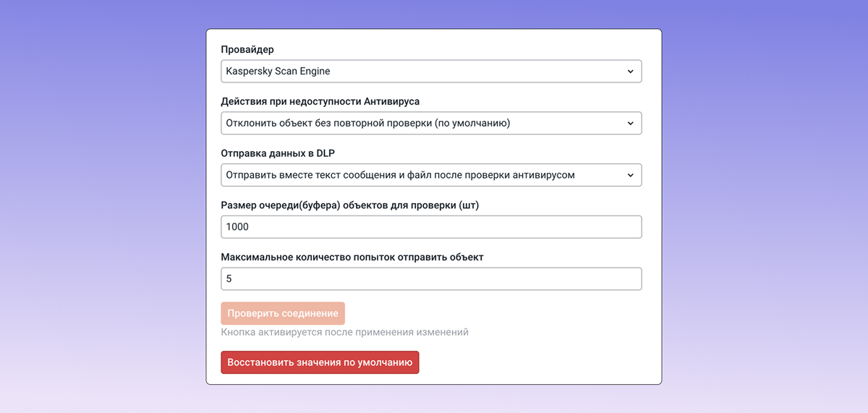Click the Отправка данных в DLP label
Screen dimensions: 868x413
278,153
